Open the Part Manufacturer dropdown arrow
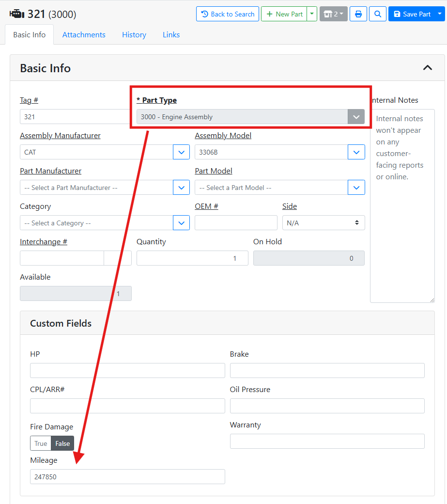This screenshot has height=504, width=447. click(x=181, y=188)
